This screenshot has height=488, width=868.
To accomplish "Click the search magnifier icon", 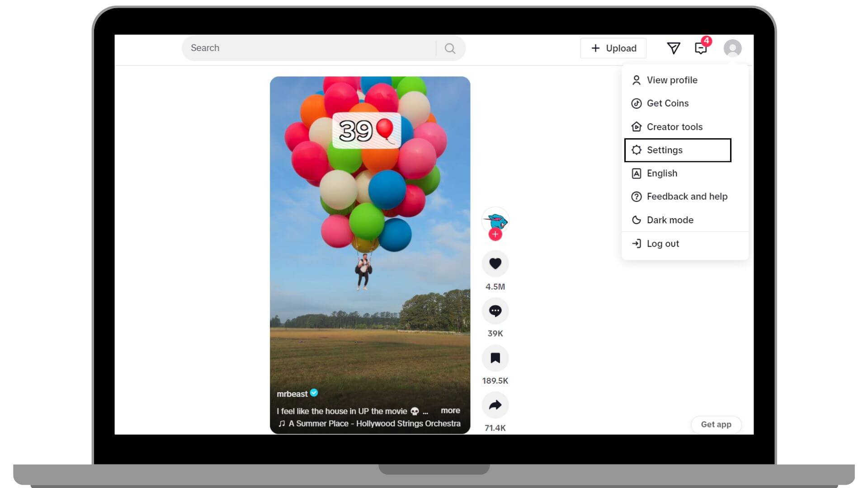I will [450, 48].
